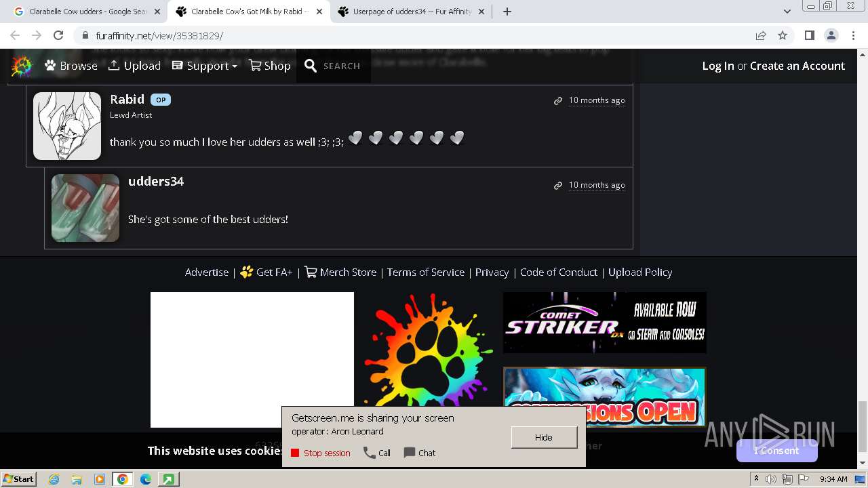Open the Chrome profile icon
Screen dimensions: 868x488
pos(831,35)
